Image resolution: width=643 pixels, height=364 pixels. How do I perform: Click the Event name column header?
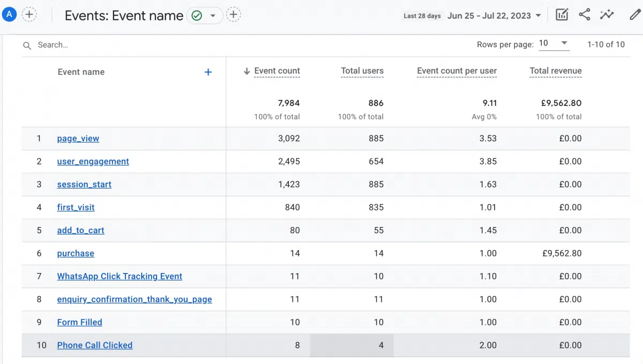(81, 72)
